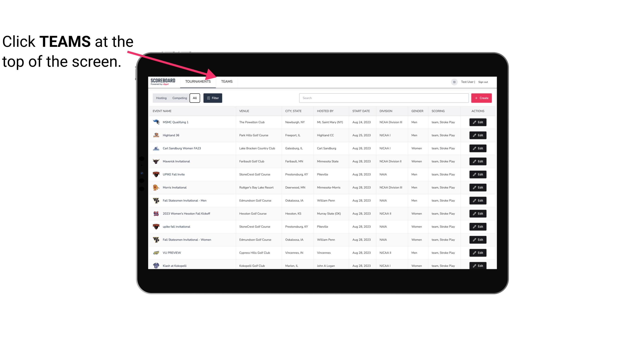644x346 pixels.
Task: Click the TOURNAMENTS navigation tab
Action: (198, 81)
